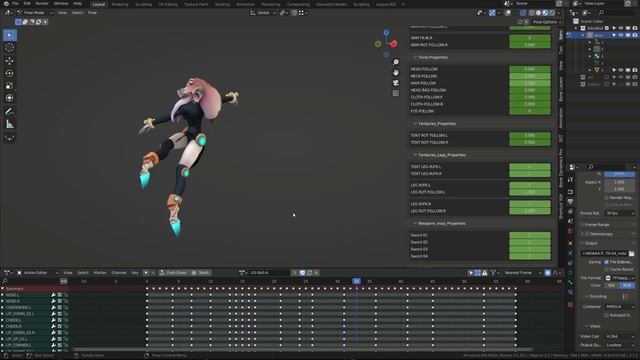The image size is (640, 360).
Task: Enable the File Extensions checkbox
Action: tap(606, 262)
